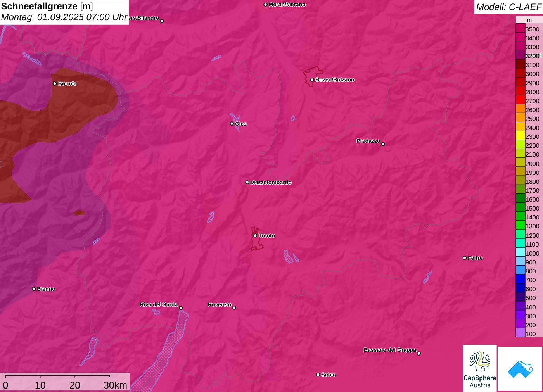Click the small brown patch south of Bormio
The height and width of the screenshot is (392, 543).
79,213
